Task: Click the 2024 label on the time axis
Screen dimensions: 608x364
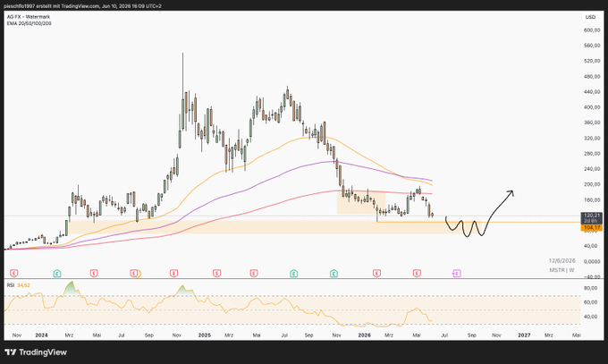Action: point(41,335)
